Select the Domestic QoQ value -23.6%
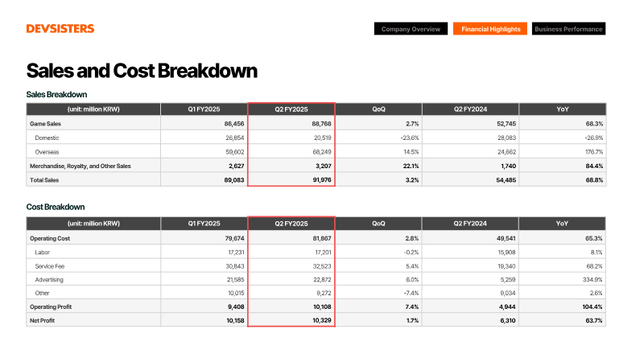The image size is (644, 362). [410, 138]
